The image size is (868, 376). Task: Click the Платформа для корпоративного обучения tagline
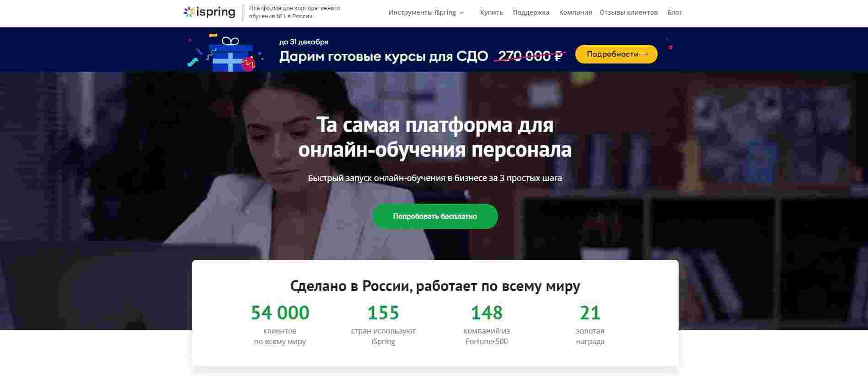294,12
